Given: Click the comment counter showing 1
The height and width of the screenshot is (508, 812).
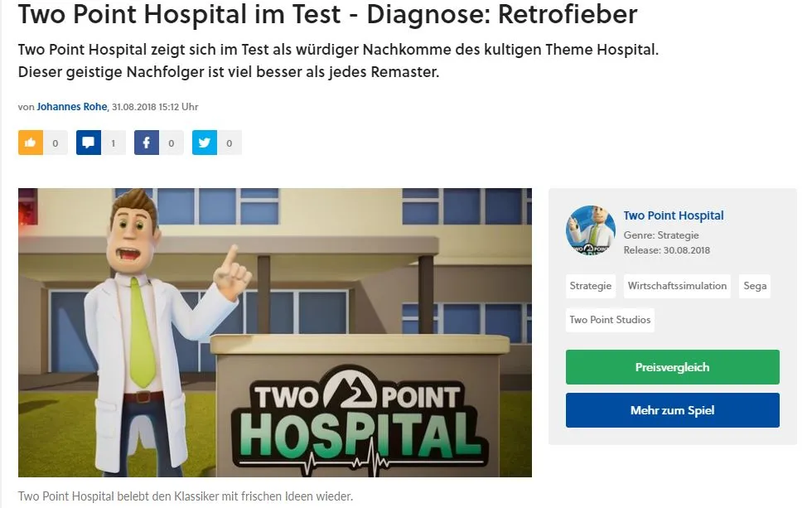Looking at the screenshot, I should pos(114,143).
